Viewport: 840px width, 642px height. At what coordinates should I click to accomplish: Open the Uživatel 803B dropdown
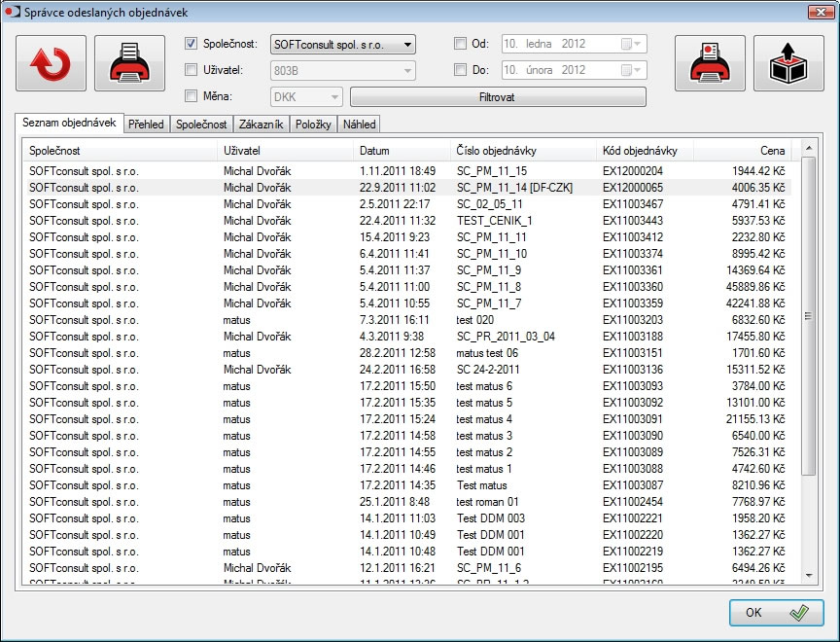click(x=407, y=70)
